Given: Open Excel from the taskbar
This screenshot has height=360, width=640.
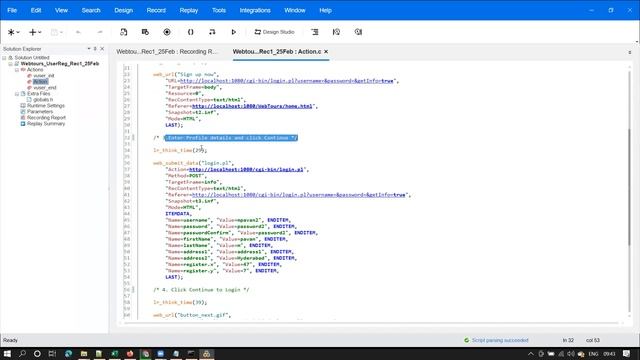Looking at the screenshot, I should click(x=115, y=353).
